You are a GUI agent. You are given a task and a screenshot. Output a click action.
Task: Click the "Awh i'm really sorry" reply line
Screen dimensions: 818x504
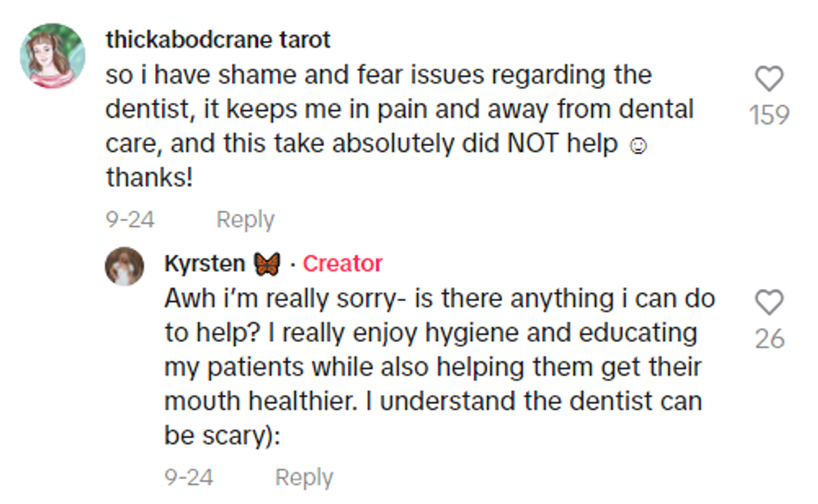click(x=439, y=299)
